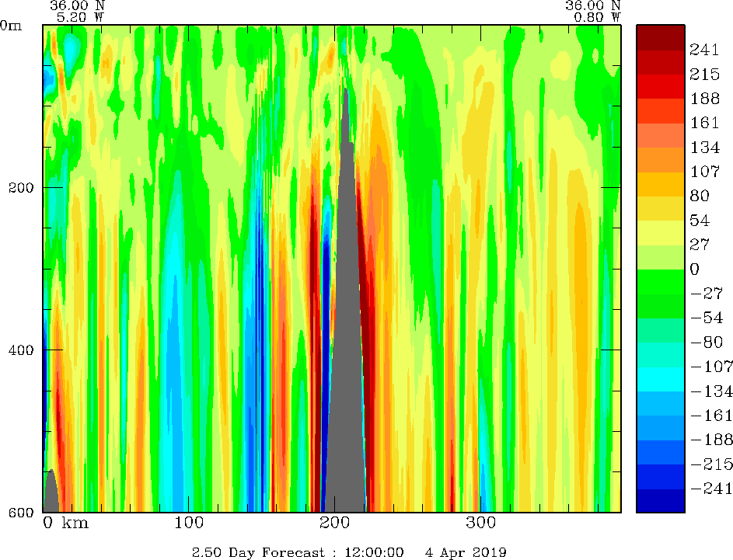Click the 134 colorbar value label
733x560 pixels.
[704, 147]
